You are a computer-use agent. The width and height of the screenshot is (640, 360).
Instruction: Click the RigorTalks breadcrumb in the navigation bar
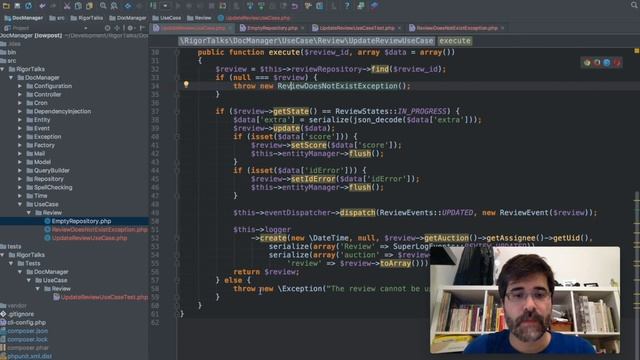pyautogui.click(x=87, y=18)
